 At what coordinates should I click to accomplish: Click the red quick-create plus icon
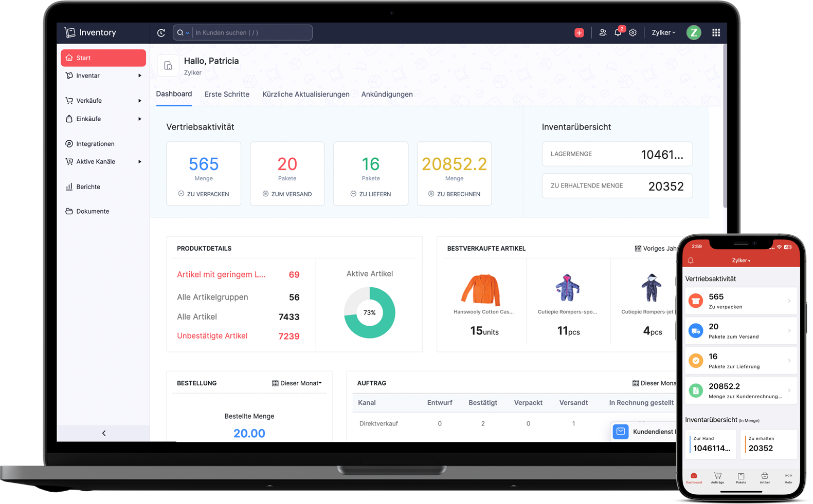click(x=579, y=33)
